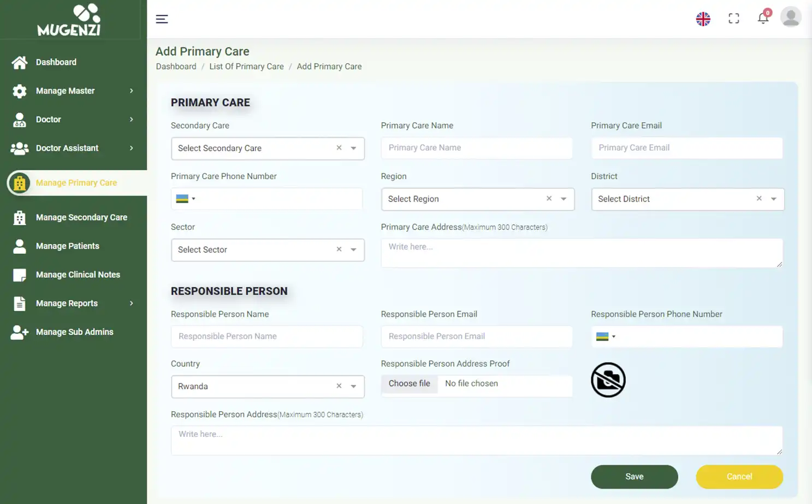Enter fullscreen mode via header icon

click(x=733, y=19)
